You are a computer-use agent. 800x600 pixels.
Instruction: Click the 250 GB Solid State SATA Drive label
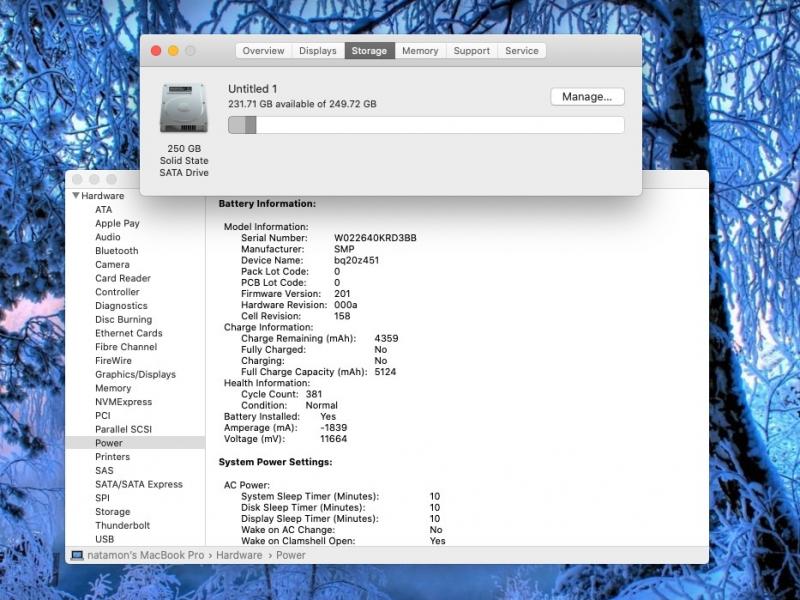coord(184,160)
